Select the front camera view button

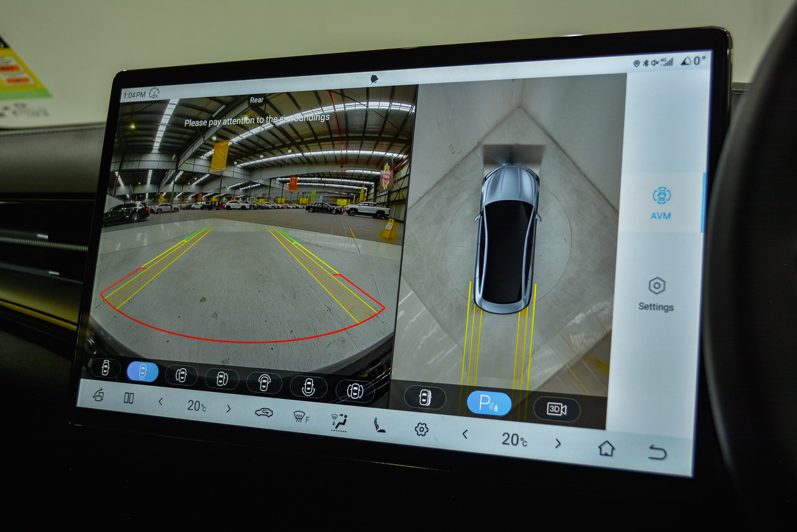point(106,367)
